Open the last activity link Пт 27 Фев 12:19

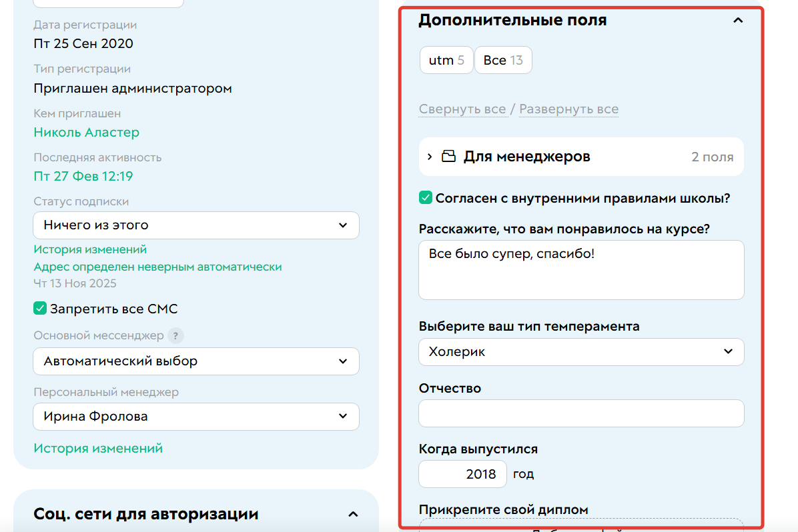pos(83,176)
